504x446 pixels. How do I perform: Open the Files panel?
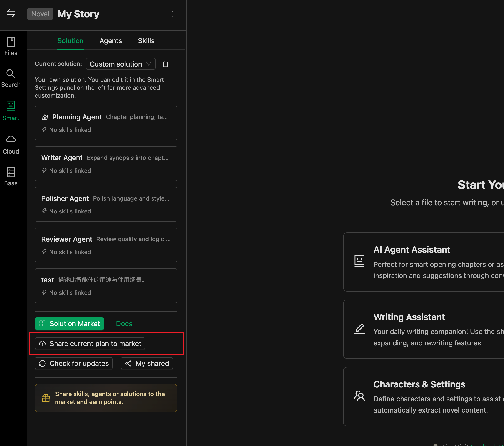point(11,46)
